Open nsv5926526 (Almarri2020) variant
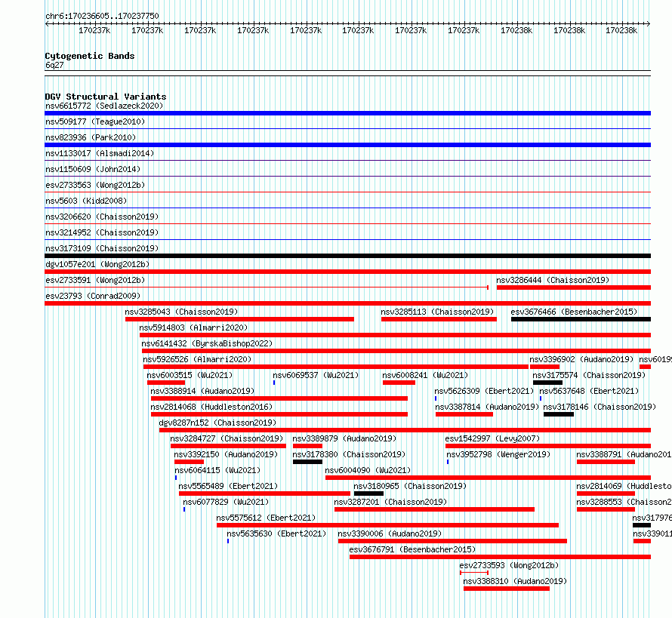This screenshot has height=618, width=672. tap(197, 359)
